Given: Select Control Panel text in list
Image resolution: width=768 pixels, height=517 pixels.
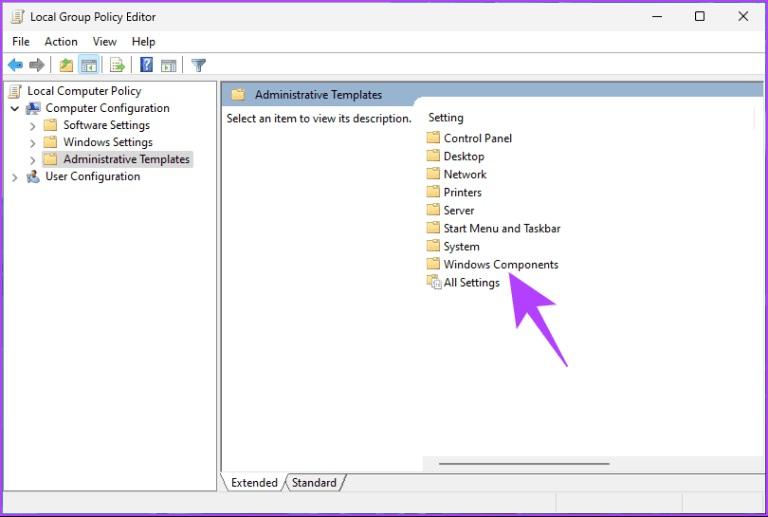Looking at the screenshot, I should [x=478, y=138].
